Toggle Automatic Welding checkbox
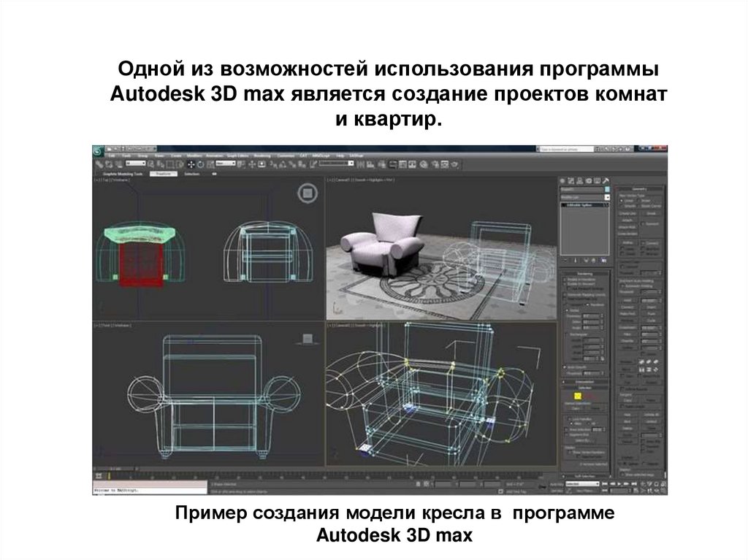Screen dimensions: 748x560 point(622,286)
